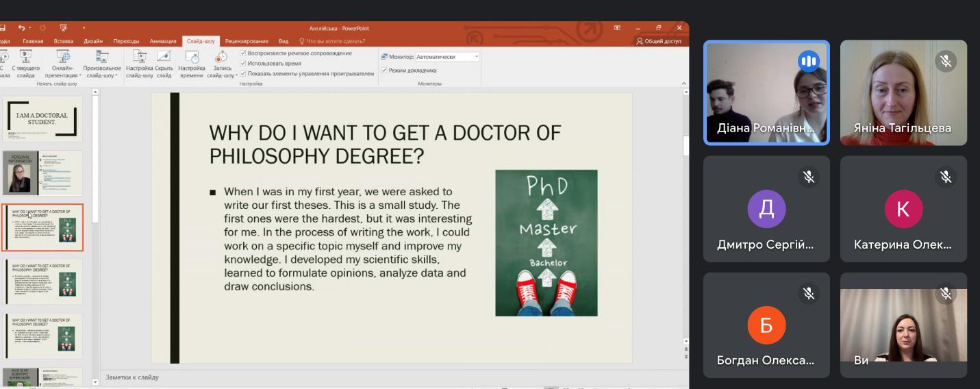Click the body paragraph beginning 'When I was'
The height and width of the screenshot is (389, 980).
point(348,239)
